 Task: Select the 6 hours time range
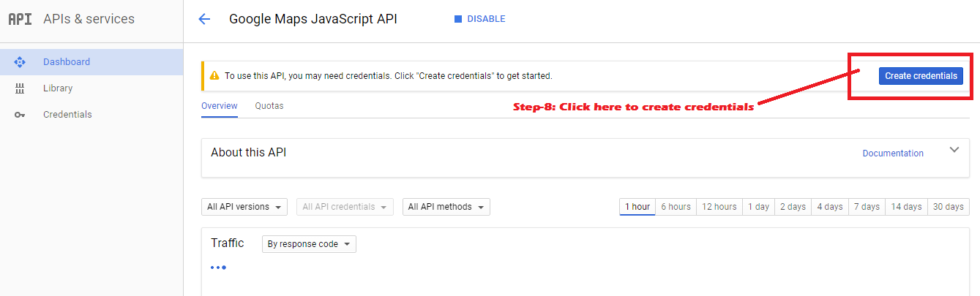pos(676,207)
